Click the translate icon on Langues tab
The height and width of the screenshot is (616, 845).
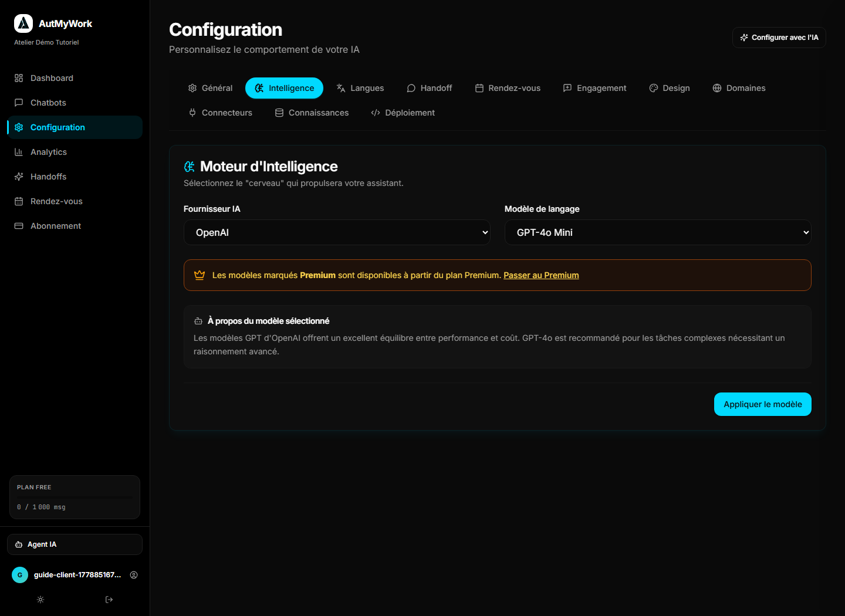[x=341, y=88]
